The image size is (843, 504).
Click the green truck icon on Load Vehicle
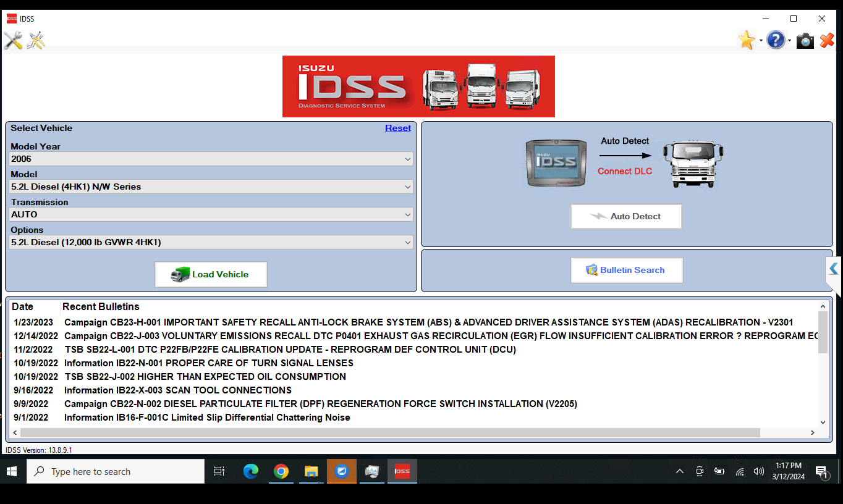(180, 274)
